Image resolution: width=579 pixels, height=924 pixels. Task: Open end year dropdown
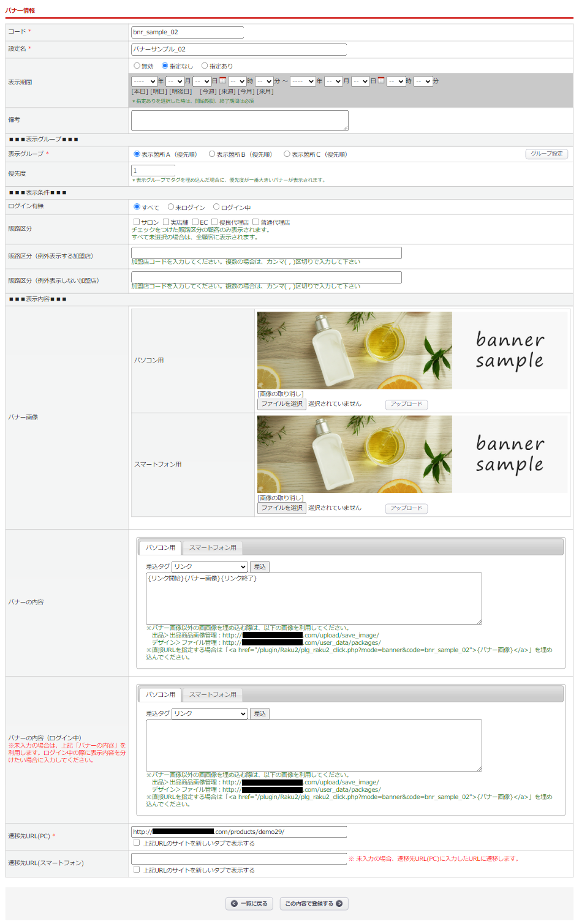point(303,81)
